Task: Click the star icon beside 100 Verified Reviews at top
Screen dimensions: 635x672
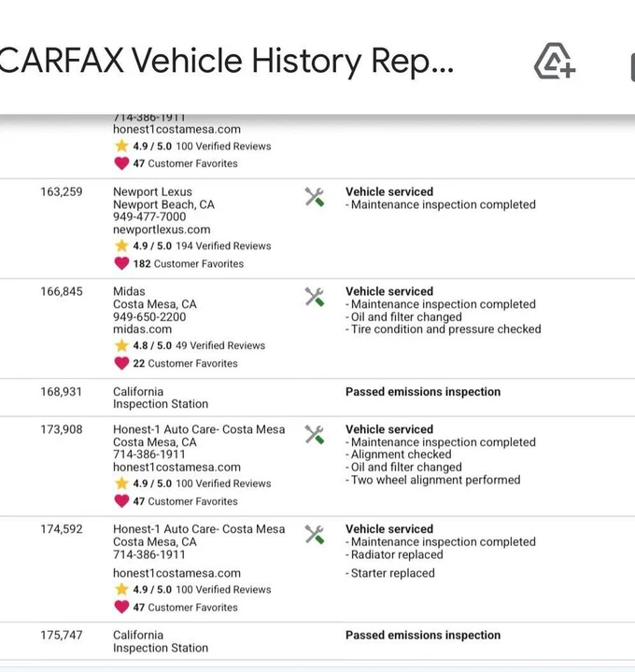Action: point(121,146)
